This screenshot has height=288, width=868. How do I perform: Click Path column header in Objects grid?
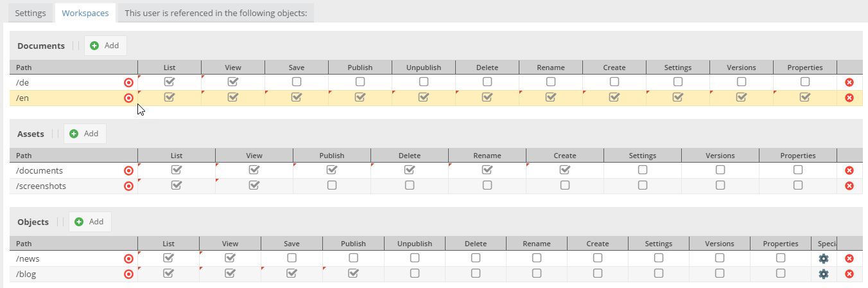(x=64, y=244)
